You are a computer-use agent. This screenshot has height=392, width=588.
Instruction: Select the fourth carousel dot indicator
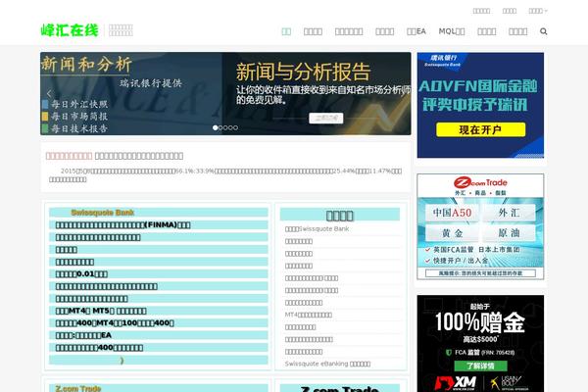[x=230, y=128]
